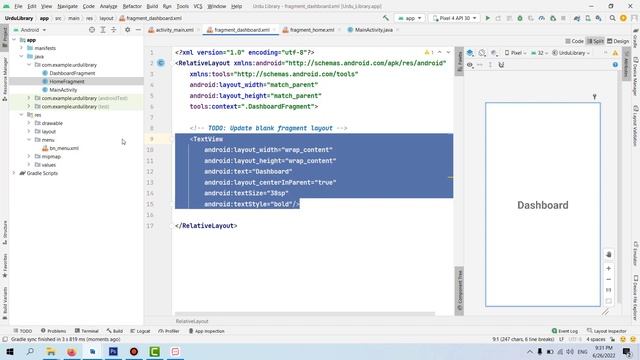The width and height of the screenshot is (640, 360).
Task: Click the 1:1 actual size zoom button
Action: [x=609, y=290]
